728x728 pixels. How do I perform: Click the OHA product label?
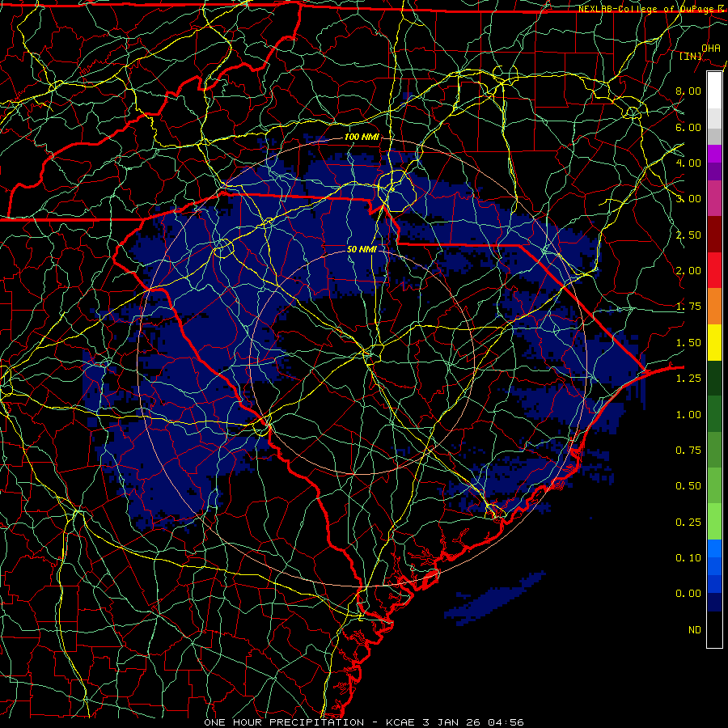(x=711, y=48)
